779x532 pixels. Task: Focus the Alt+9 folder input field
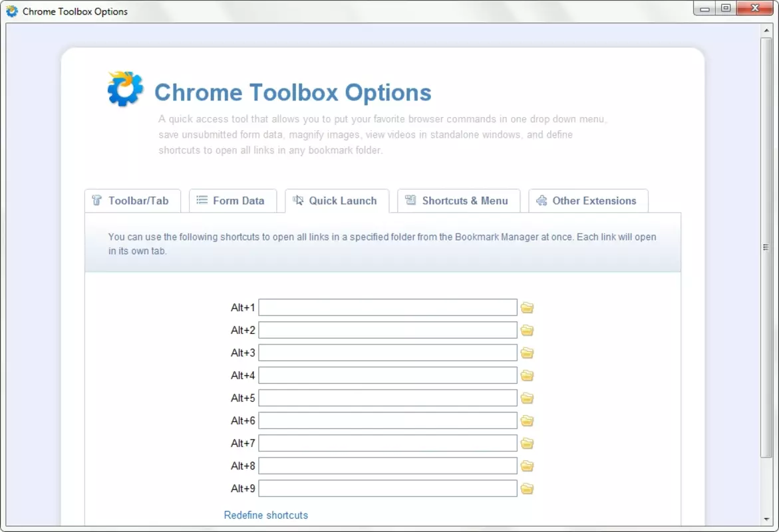pos(388,488)
